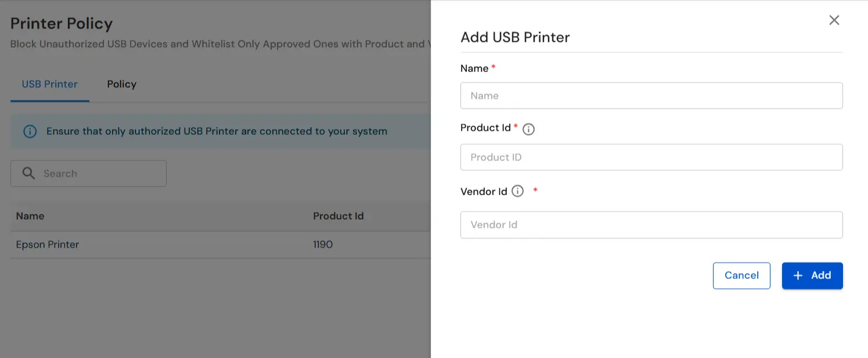Click the Name column header
The width and height of the screenshot is (868, 358).
pyautogui.click(x=30, y=216)
